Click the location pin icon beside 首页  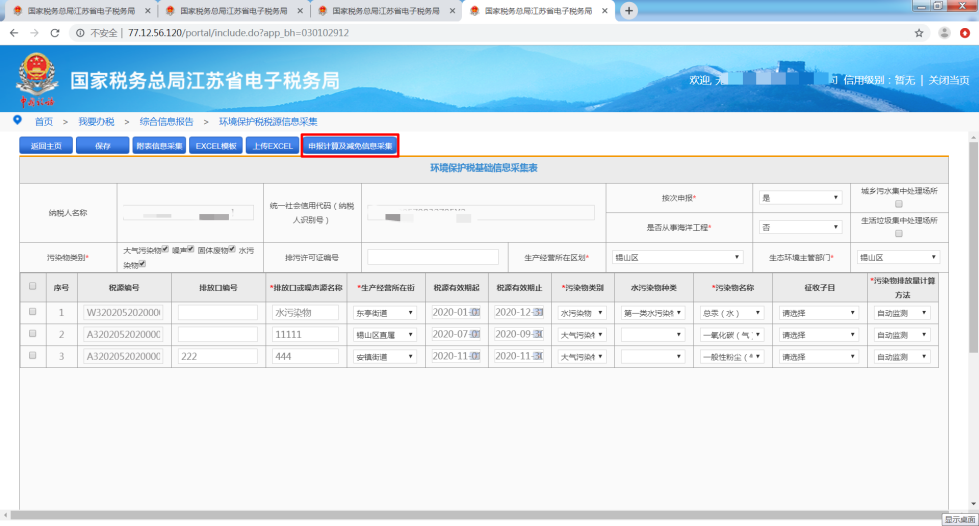[x=17, y=120]
